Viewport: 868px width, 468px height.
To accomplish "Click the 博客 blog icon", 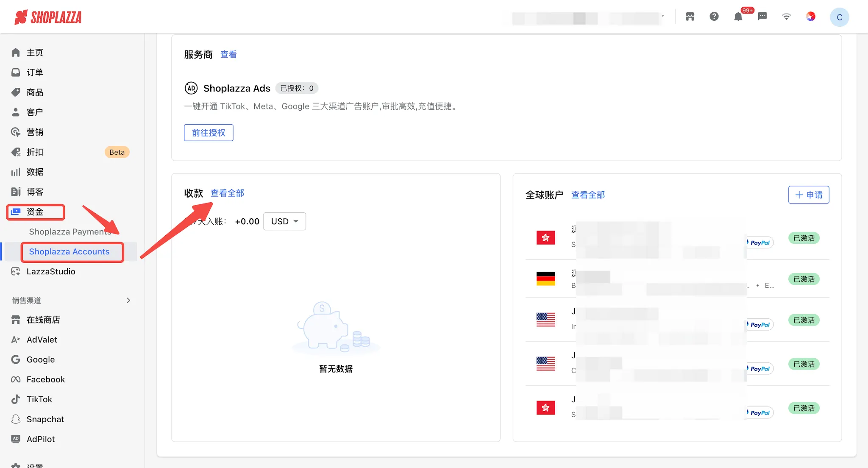I will coord(16,192).
